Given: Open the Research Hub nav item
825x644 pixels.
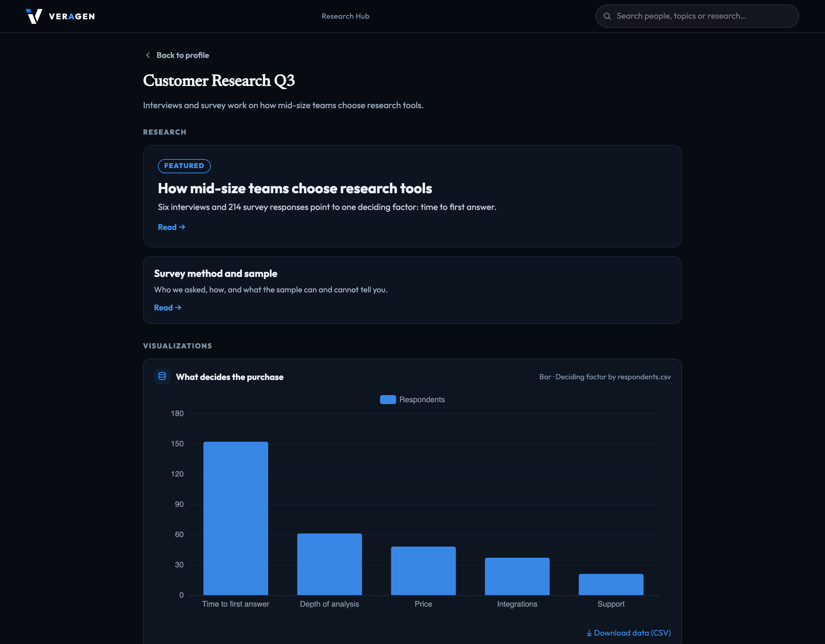Looking at the screenshot, I should tap(345, 16).
